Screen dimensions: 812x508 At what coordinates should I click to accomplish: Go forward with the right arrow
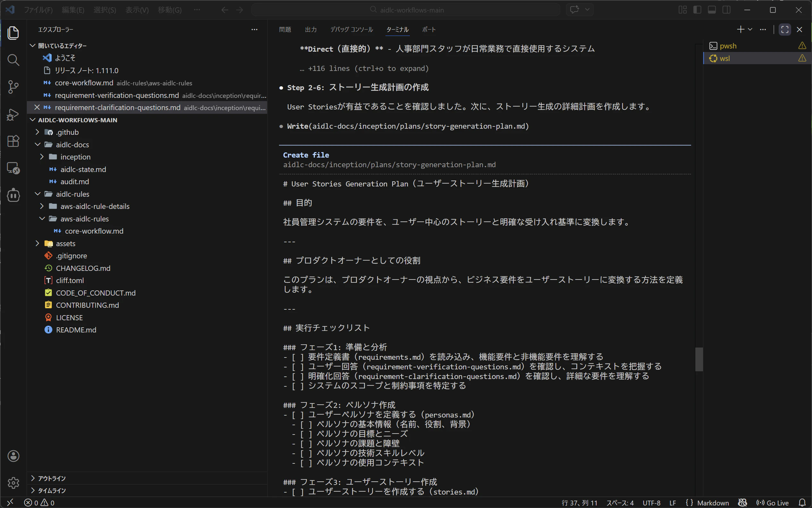coord(239,10)
